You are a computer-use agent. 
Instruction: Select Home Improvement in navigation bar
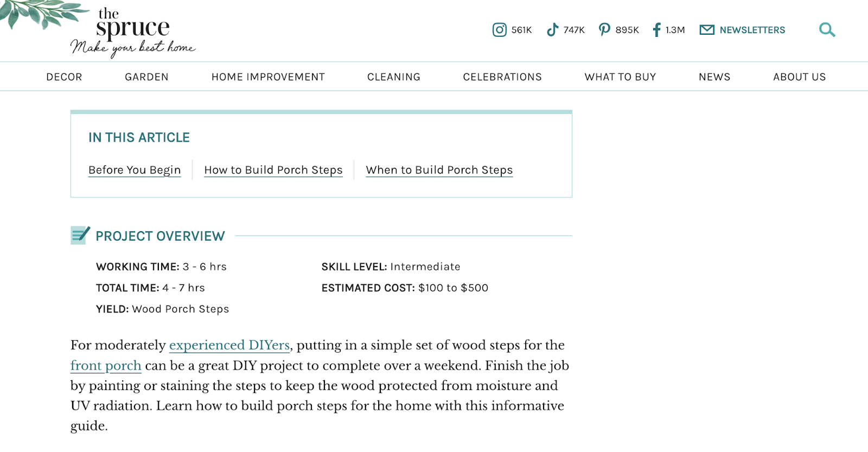click(x=268, y=77)
